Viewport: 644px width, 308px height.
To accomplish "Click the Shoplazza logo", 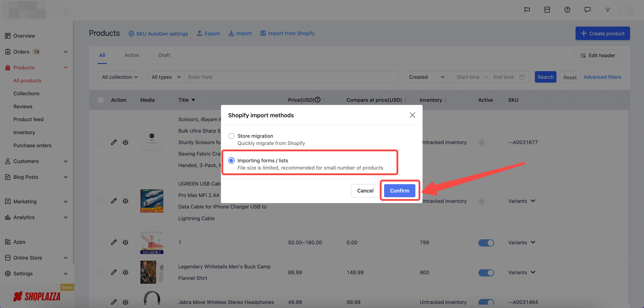I will tap(37, 297).
